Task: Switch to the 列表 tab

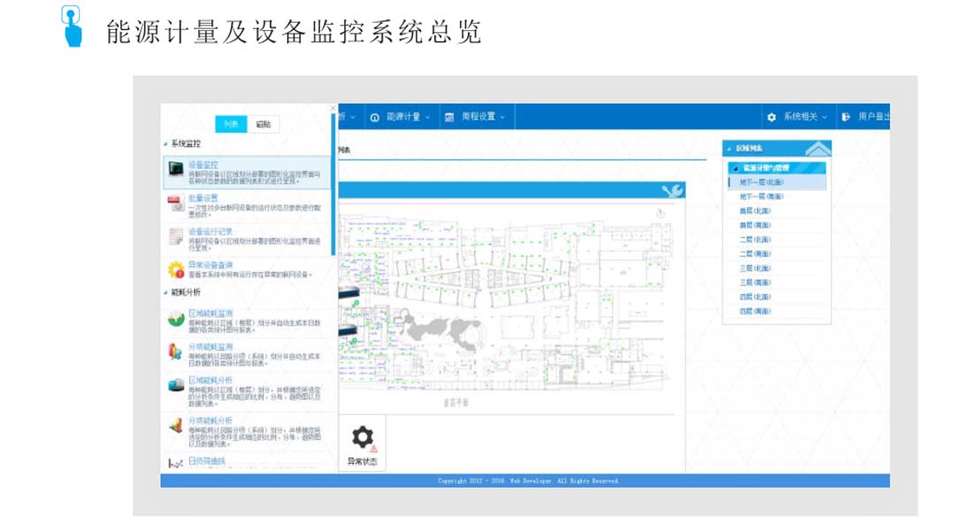Action: click(x=231, y=124)
